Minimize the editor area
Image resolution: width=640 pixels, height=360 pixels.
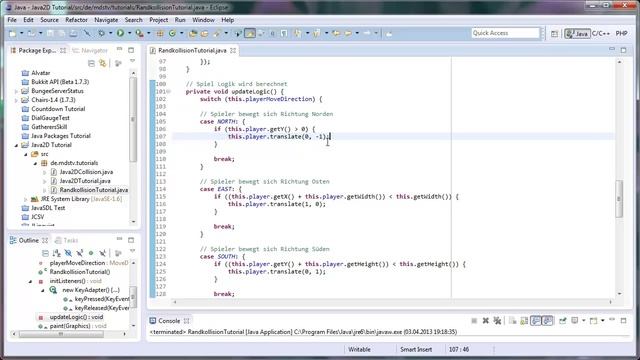point(611,49)
